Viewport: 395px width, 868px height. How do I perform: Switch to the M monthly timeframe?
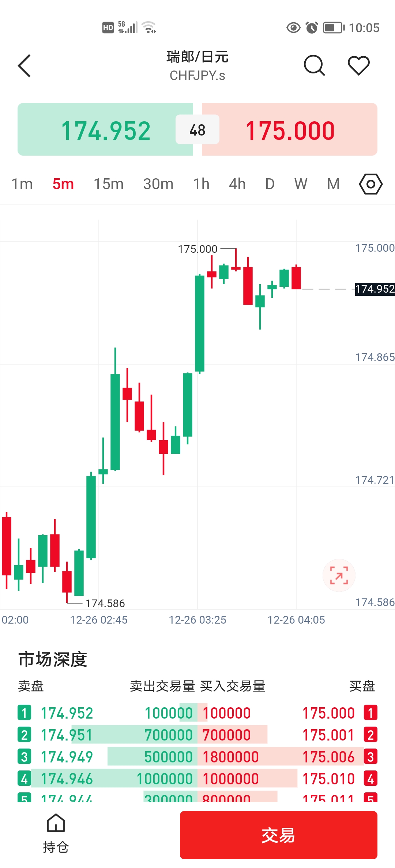coord(333,184)
